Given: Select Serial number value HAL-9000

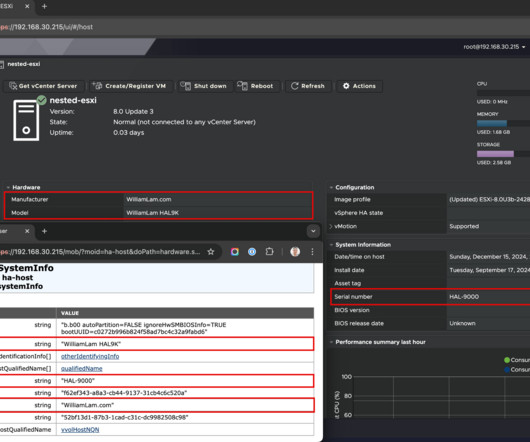Looking at the screenshot, I should [464, 297].
